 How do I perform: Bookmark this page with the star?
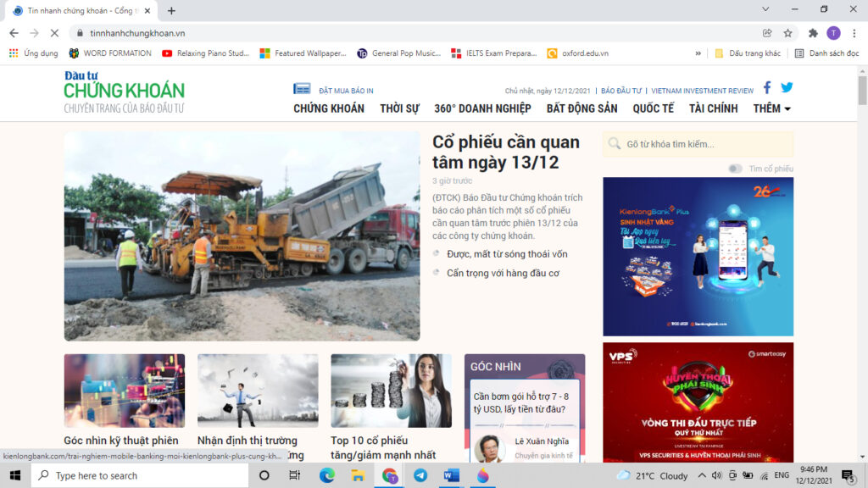(787, 33)
